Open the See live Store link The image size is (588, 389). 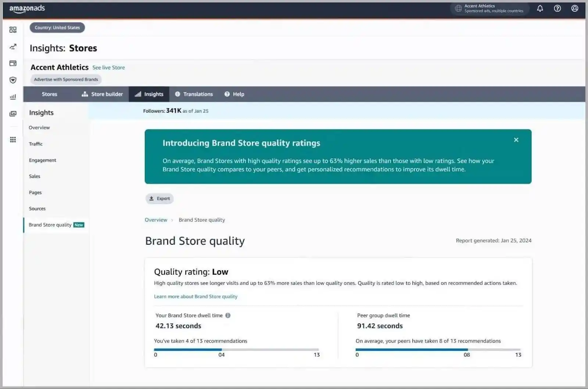[x=108, y=68]
